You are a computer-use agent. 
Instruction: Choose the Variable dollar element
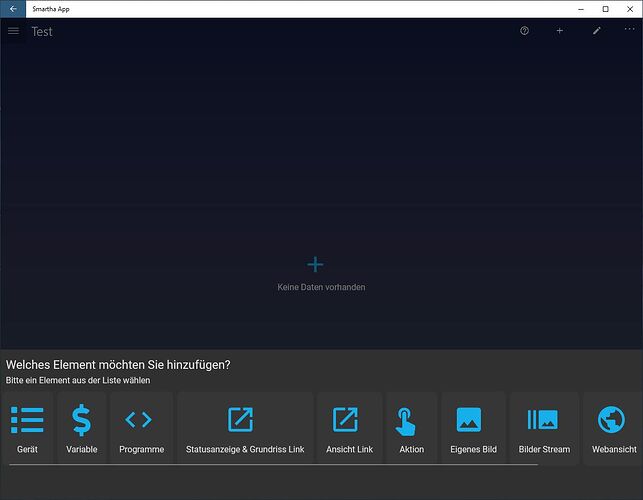pos(82,428)
